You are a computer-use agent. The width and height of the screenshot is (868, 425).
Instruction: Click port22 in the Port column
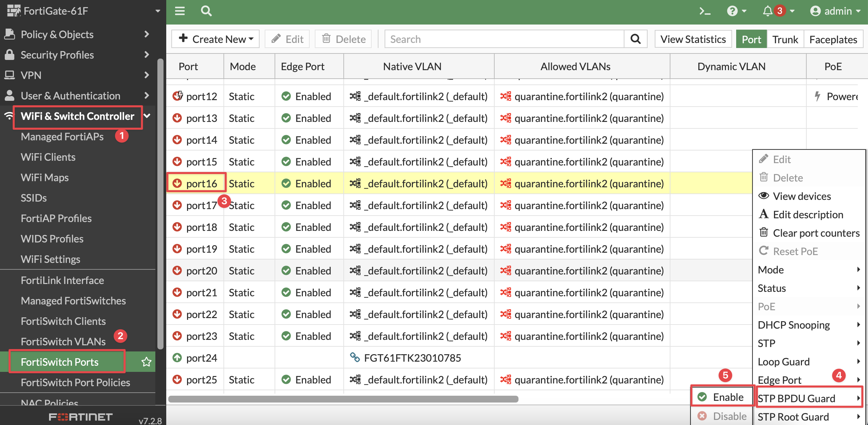click(202, 314)
